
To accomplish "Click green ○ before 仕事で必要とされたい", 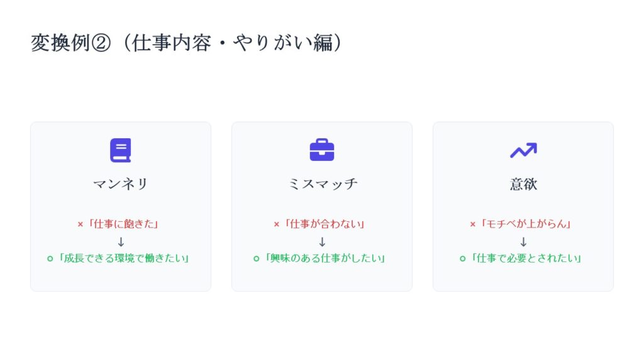I will [463, 258].
